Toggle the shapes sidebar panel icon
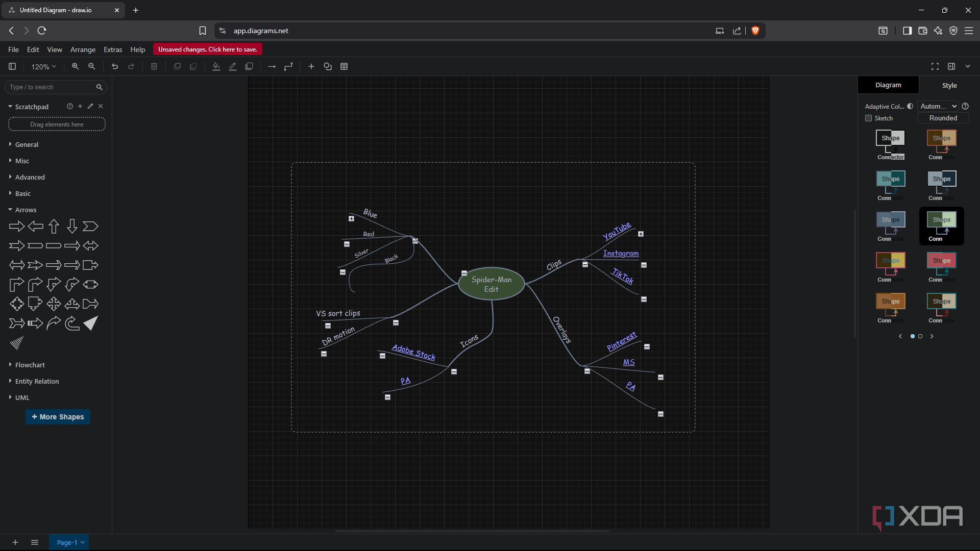 click(x=12, y=66)
